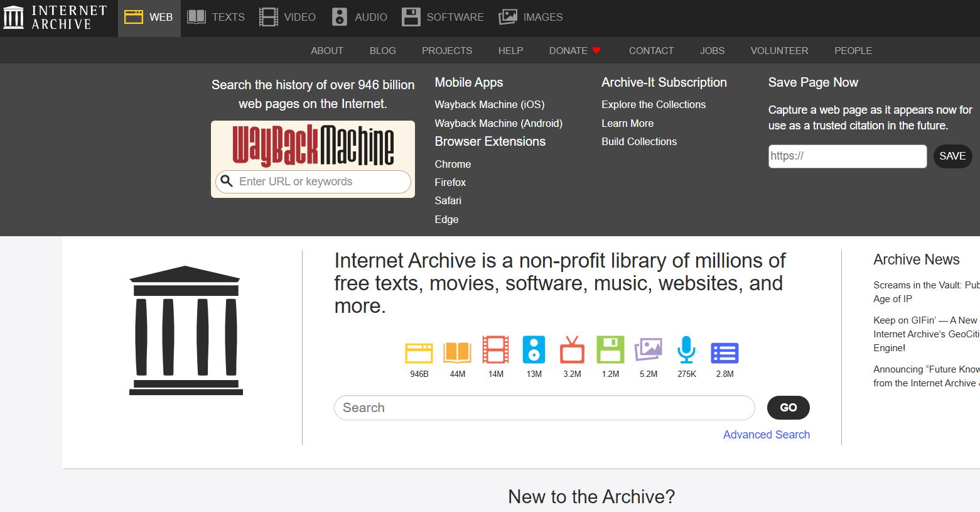
Task: Select the Web media icon in top navigation
Action: click(x=134, y=18)
